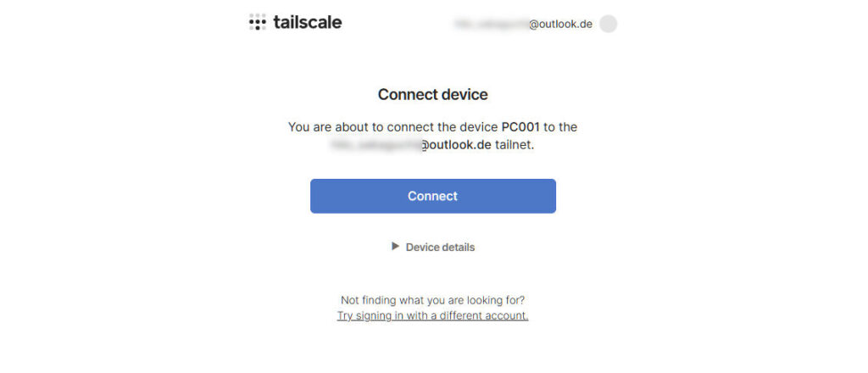
Task: Click the word tailnet in the message
Action: pyautogui.click(x=514, y=145)
